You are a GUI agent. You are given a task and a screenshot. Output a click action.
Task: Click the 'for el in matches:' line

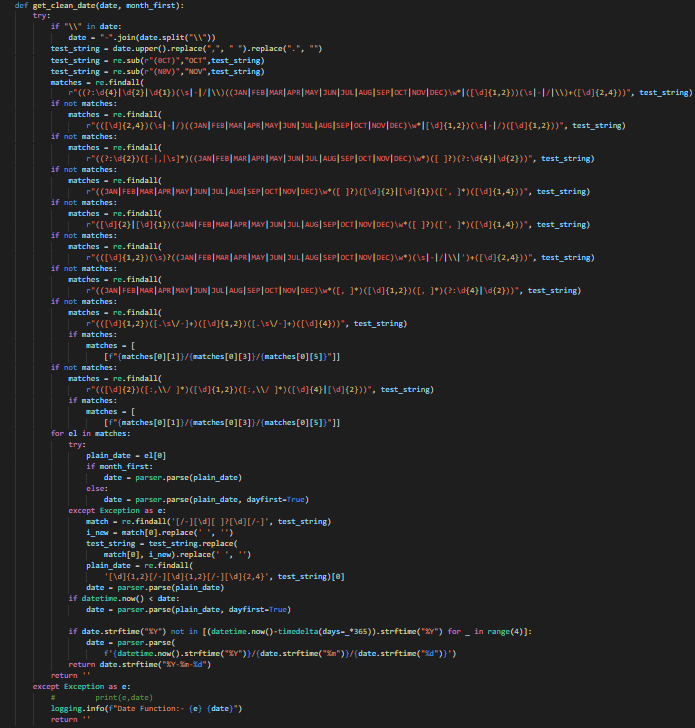pyautogui.click(x=91, y=434)
